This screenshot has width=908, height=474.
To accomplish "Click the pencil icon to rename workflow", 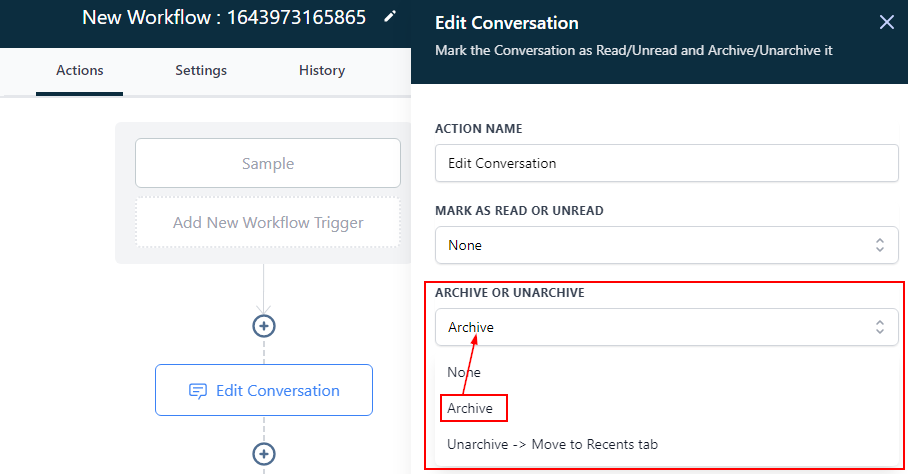I will coord(390,17).
